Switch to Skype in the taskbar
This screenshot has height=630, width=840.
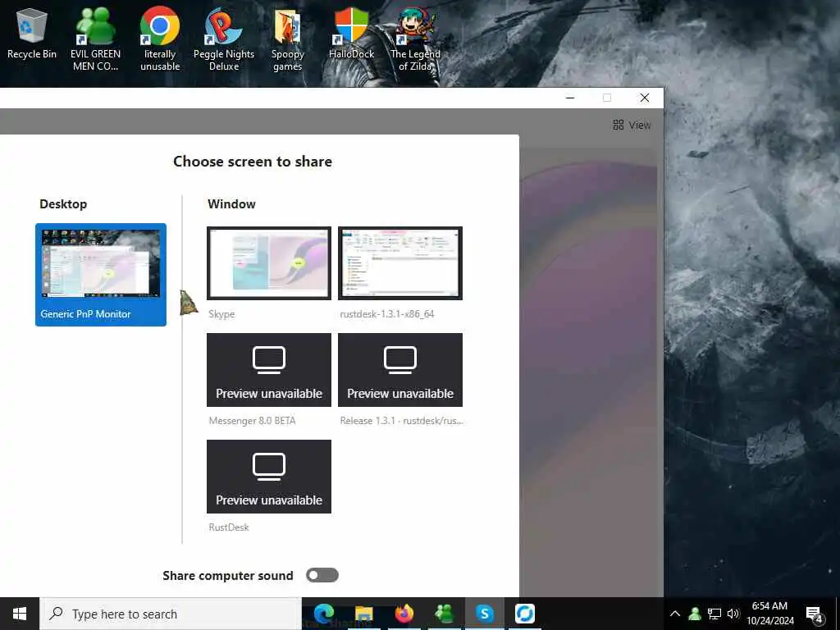(484, 614)
